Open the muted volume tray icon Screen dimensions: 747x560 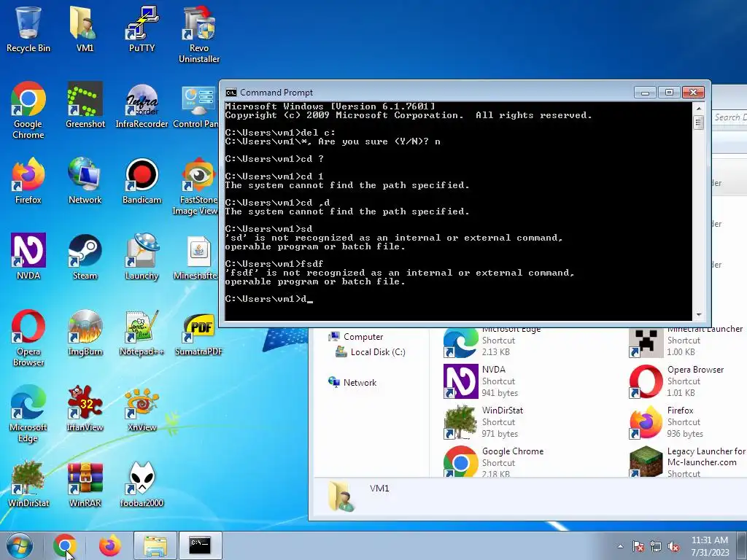[x=673, y=546]
